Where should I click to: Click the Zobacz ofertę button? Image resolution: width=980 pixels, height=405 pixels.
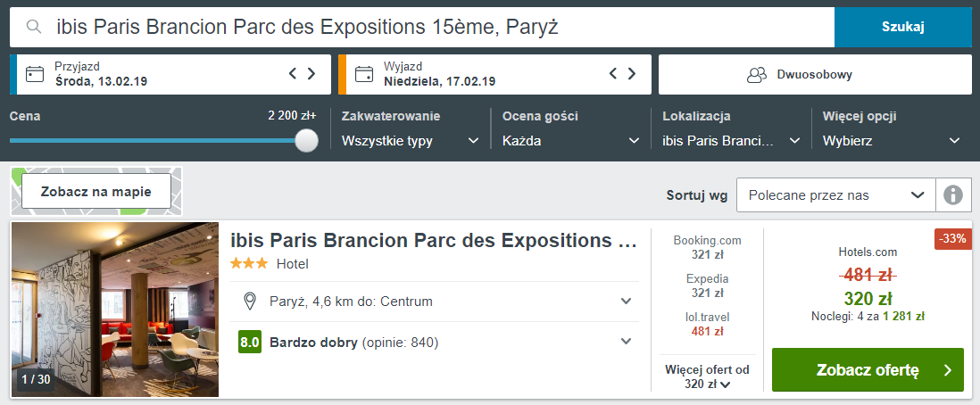click(868, 370)
